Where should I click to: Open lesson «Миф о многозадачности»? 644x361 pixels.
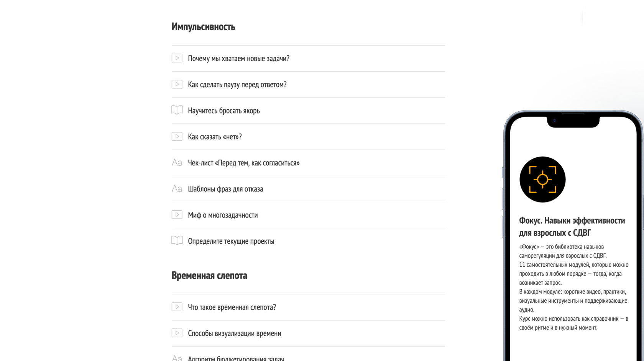[223, 215]
